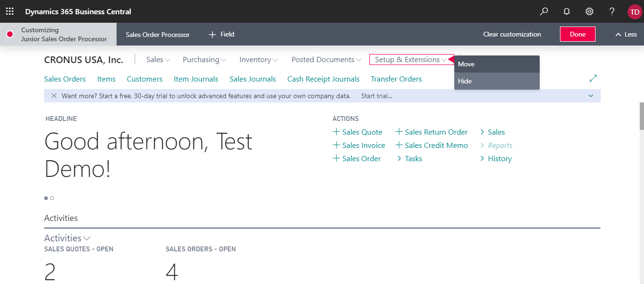644x284 pixels.
Task: Open the Cash Receipt Journals link
Action: tap(323, 79)
